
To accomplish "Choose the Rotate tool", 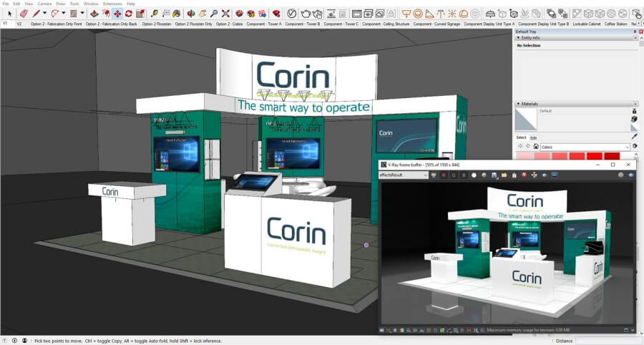I will click(x=129, y=14).
